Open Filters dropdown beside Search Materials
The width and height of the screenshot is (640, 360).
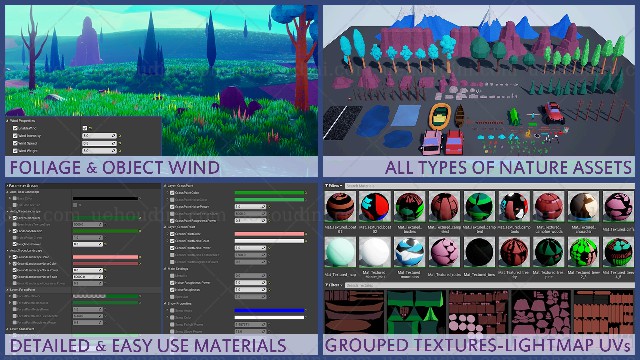[333, 186]
